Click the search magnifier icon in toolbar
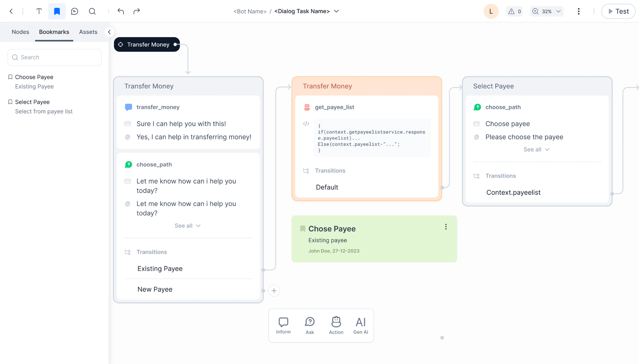The height and width of the screenshot is (364, 639). [x=92, y=12]
